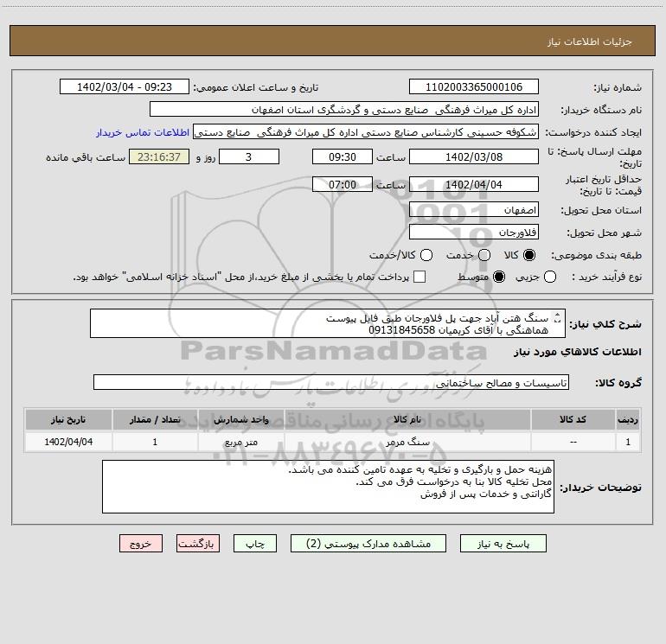Toggle the اسناد خزانه اسلامی payment checkbox
666x644 pixels.
point(419,277)
